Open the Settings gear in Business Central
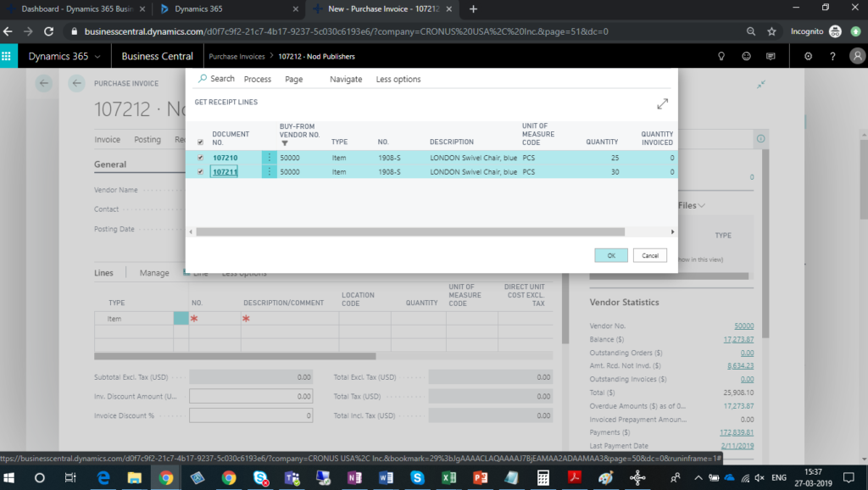 tap(808, 57)
